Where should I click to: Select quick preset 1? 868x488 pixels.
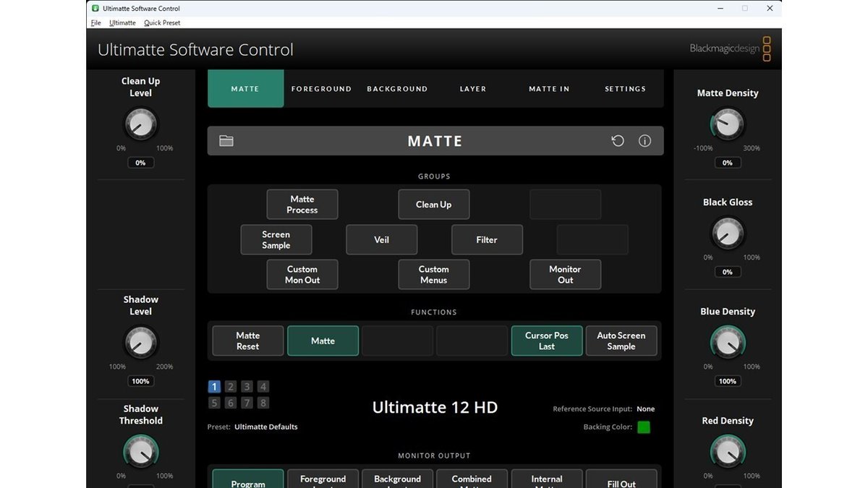pos(214,387)
